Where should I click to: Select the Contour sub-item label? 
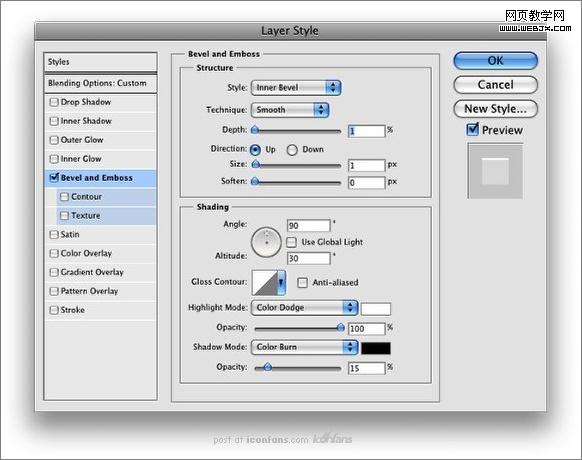pyautogui.click(x=86, y=197)
